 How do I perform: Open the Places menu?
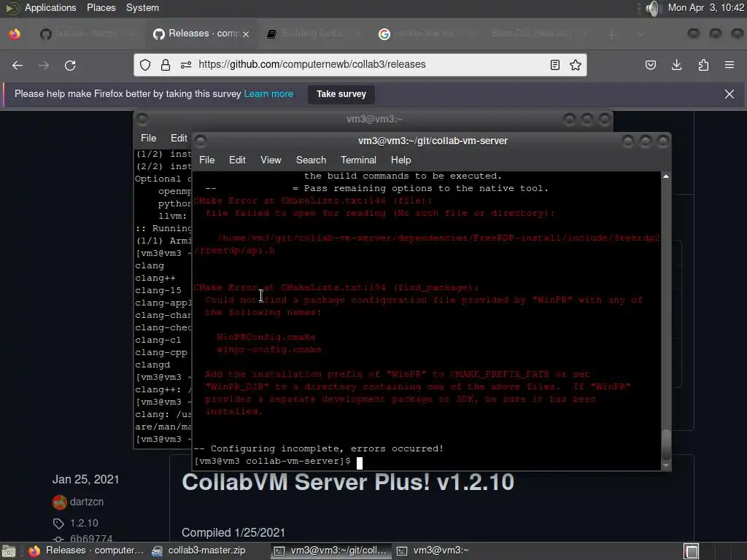(101, 7)
